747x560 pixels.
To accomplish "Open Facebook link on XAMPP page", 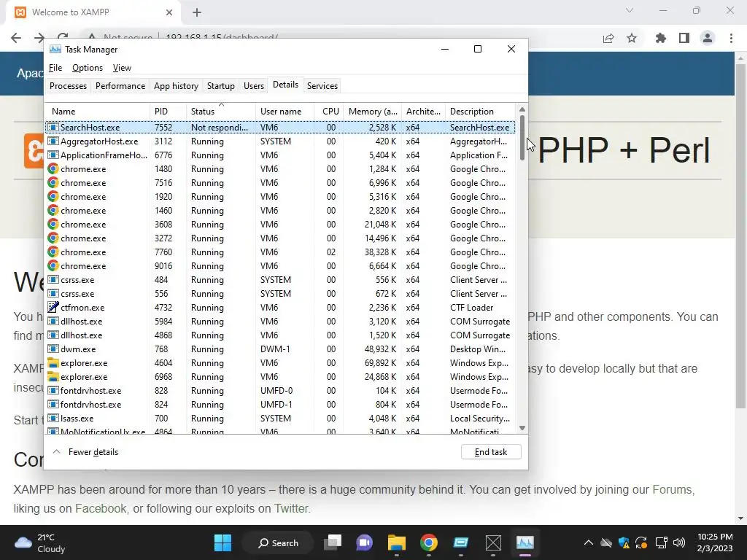I will coord(101,508).
